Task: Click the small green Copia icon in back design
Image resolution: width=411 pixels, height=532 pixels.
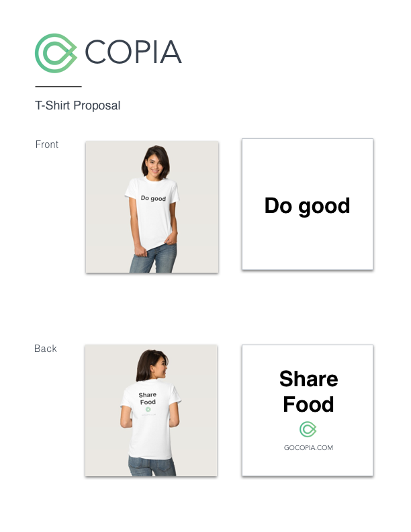Action: (x=308, y=429)
